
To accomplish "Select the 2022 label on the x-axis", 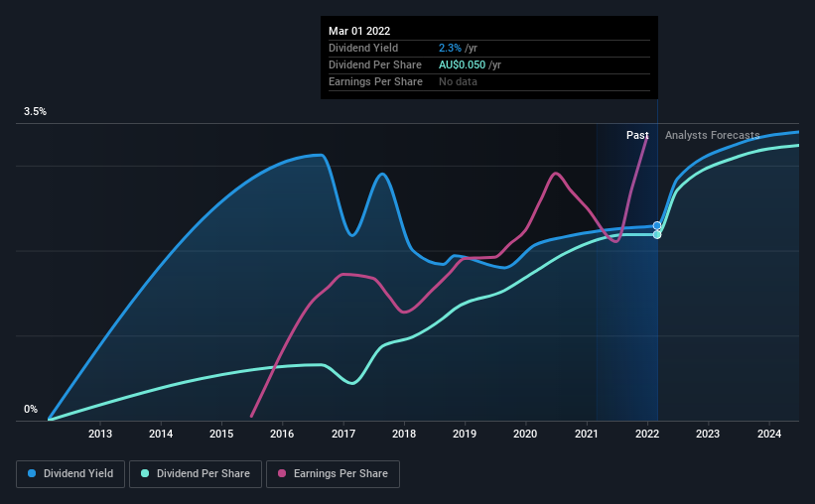I will point(647,434).
